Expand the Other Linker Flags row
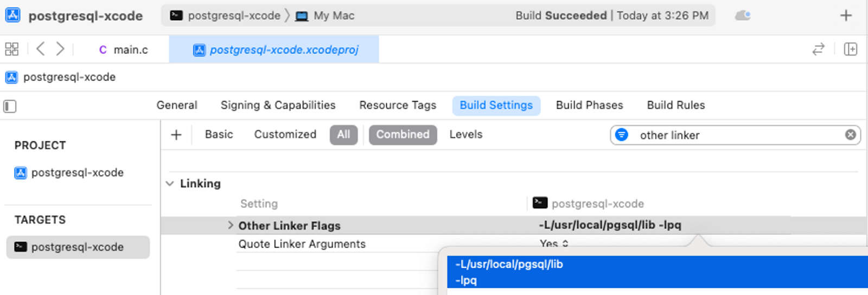 (230, 225)
